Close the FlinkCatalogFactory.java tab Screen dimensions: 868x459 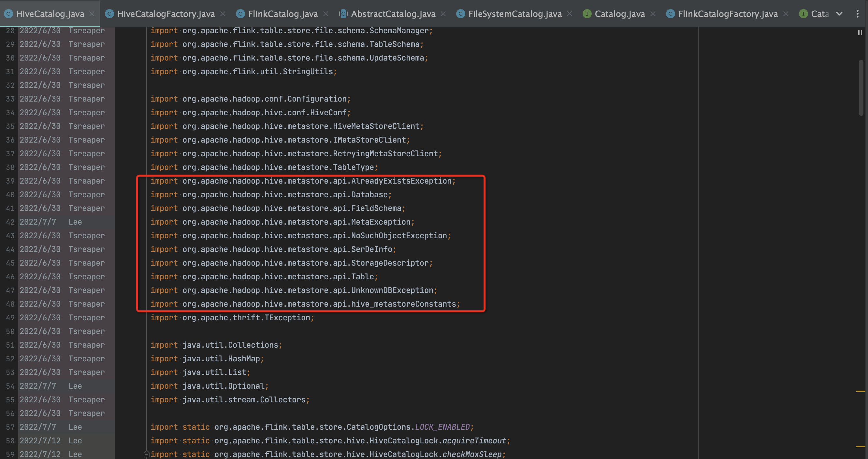point(786,14)
